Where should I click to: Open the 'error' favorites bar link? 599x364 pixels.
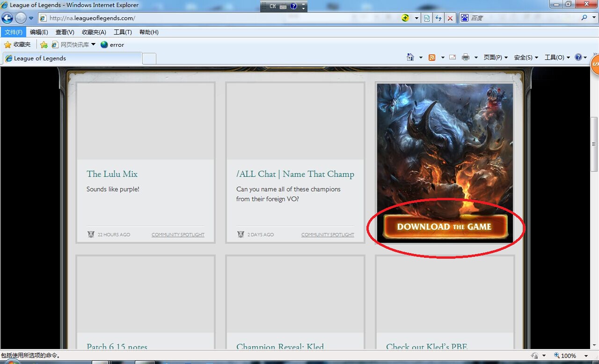112,44
